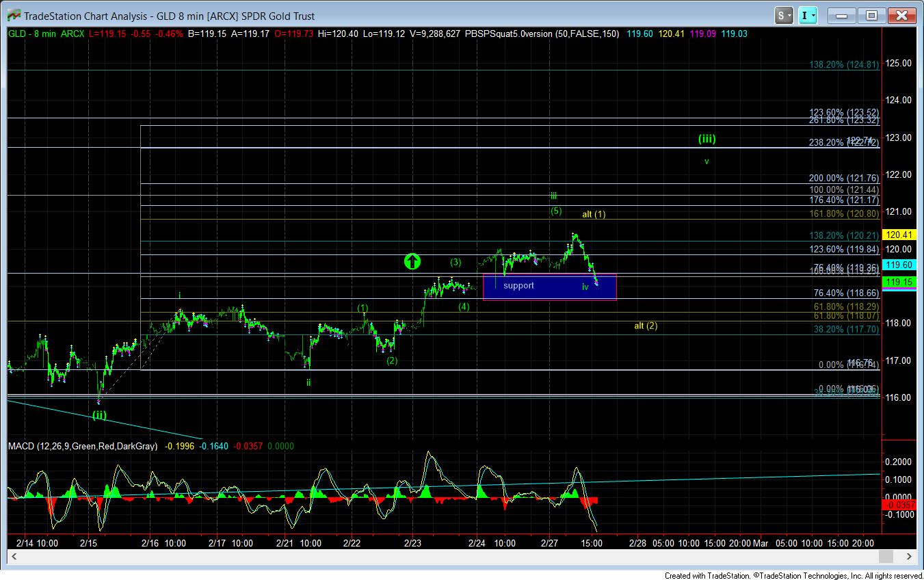Click the 125.00 price level on axis

898,63
